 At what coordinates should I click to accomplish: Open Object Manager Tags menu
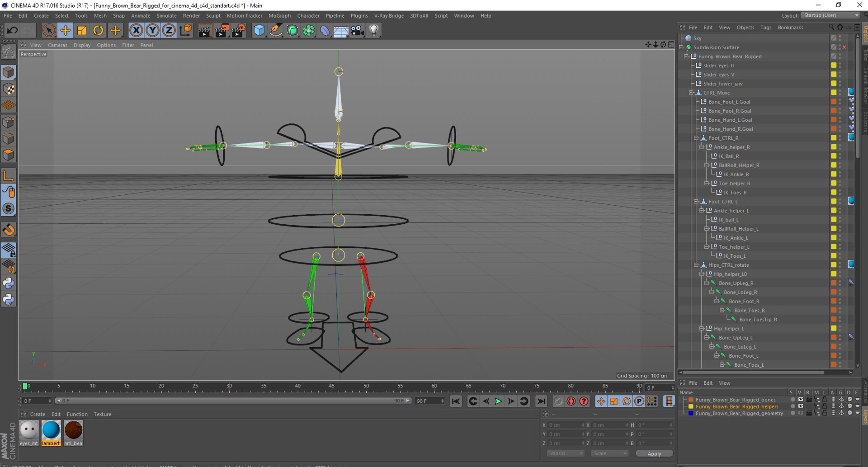(x=766, y=28)
